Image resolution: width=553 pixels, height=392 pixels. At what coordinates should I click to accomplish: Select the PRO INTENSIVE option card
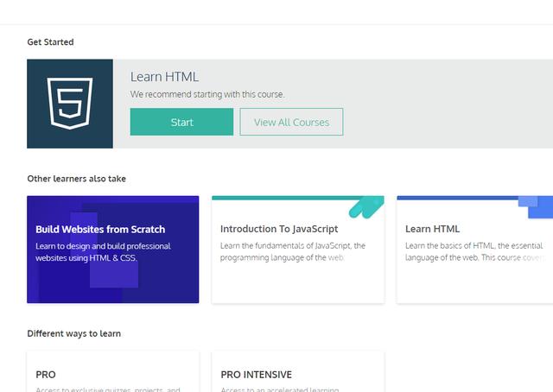(298, 371)
